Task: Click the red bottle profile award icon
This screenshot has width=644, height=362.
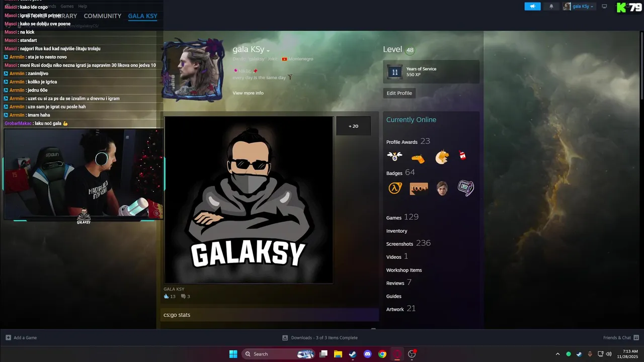Action: point(462,156)
